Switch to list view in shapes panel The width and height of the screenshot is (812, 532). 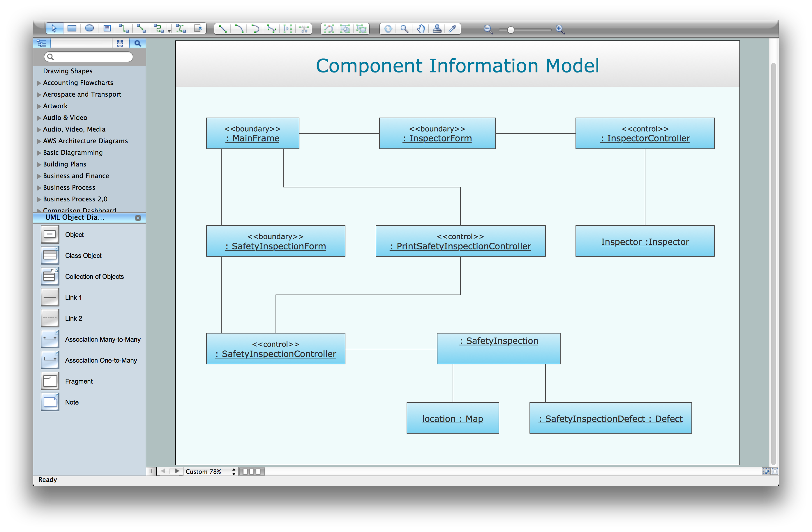[x=42, y=43]
